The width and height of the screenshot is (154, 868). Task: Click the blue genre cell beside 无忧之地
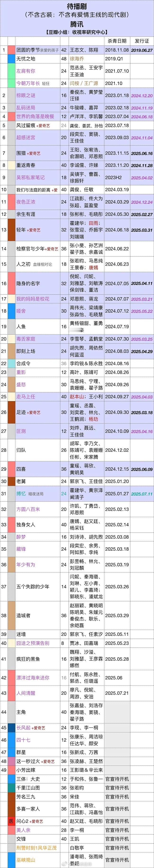pyautogui.click(x=11, y=59)
